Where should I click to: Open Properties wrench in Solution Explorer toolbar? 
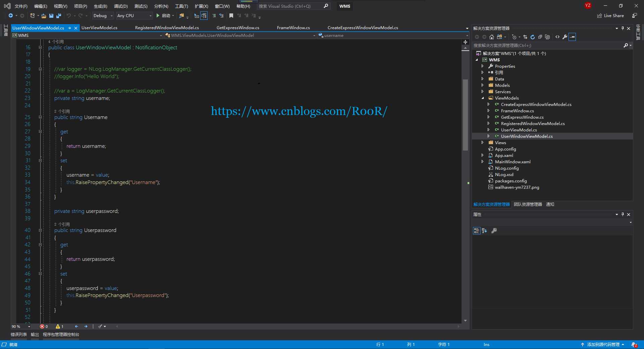[565, 37]
